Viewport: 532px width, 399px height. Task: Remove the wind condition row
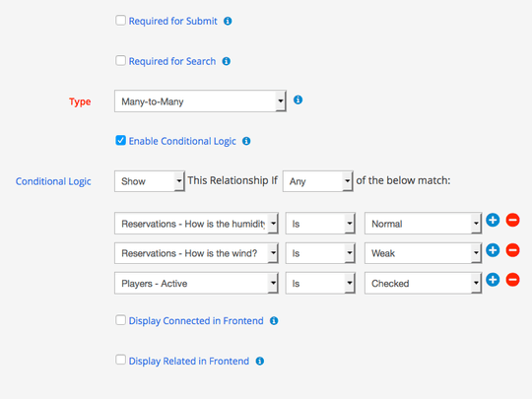(x=512, y=250)
